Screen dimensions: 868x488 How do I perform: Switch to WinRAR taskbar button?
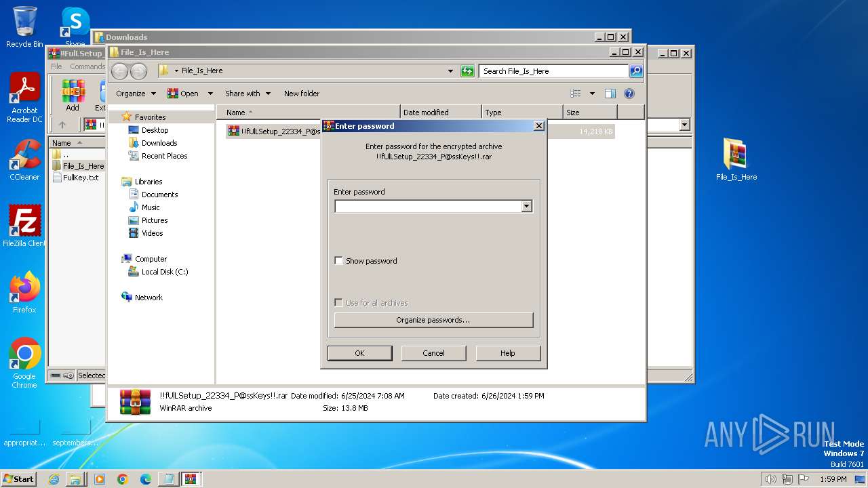[191, 479]
